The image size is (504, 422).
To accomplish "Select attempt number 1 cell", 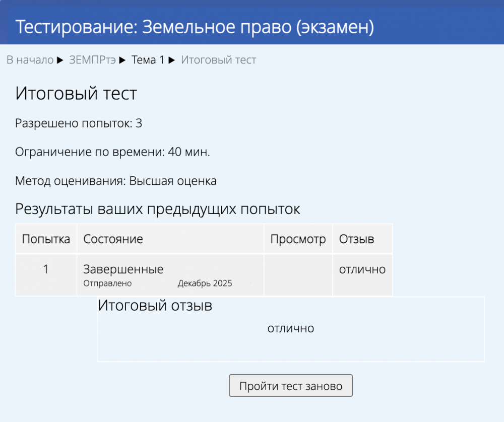I will tap(46, 269).
